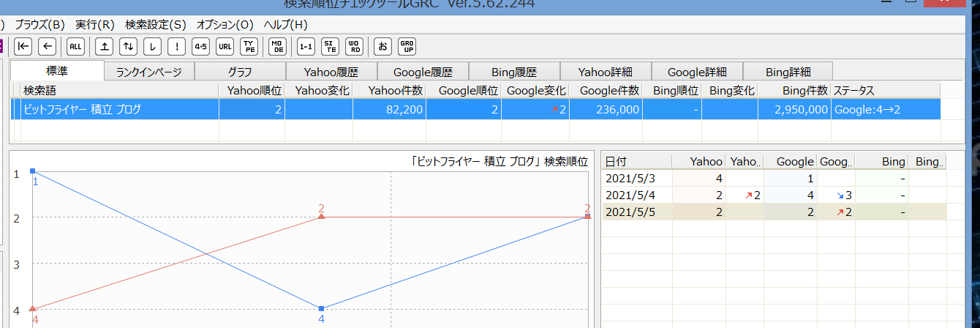Click the お toolbar icon
The height and width of the screenshot is (328, 980).
pyautogui.click(x=382, y=46)
